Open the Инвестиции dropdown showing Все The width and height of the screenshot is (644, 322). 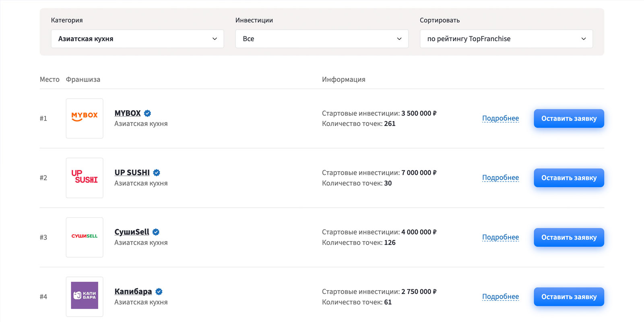(x=322, y=39)
